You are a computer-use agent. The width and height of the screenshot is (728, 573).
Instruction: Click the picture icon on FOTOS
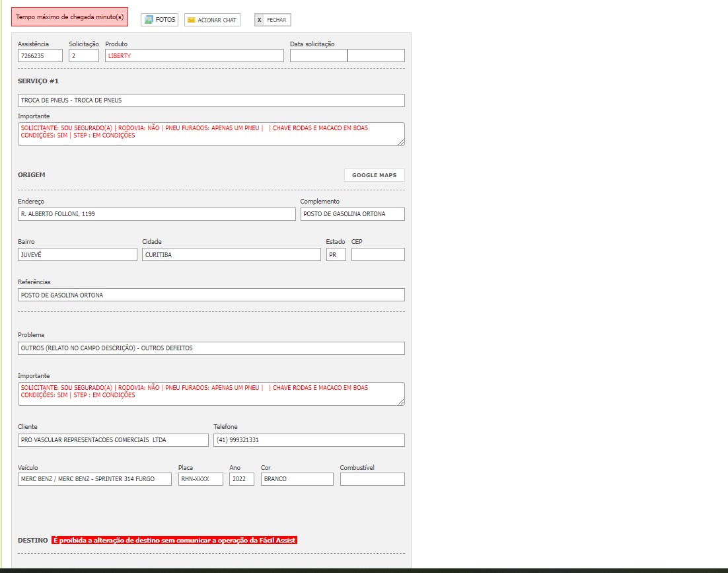(x=149, y=20)
